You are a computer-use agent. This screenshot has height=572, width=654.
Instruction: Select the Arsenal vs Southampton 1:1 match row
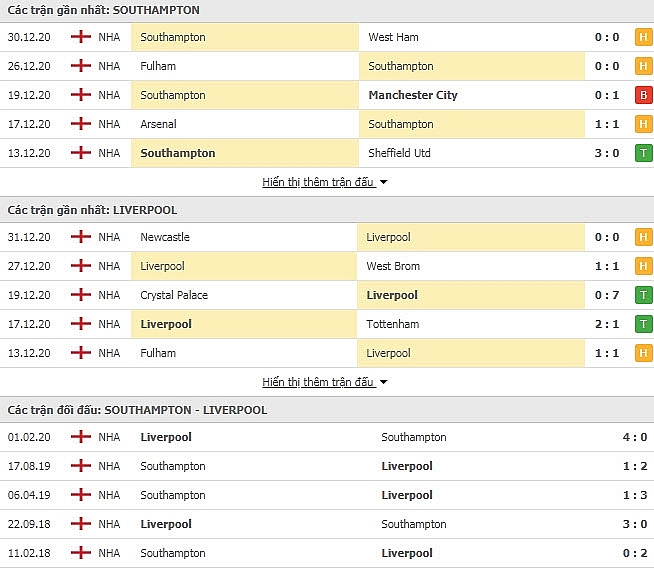click(327, 124)
